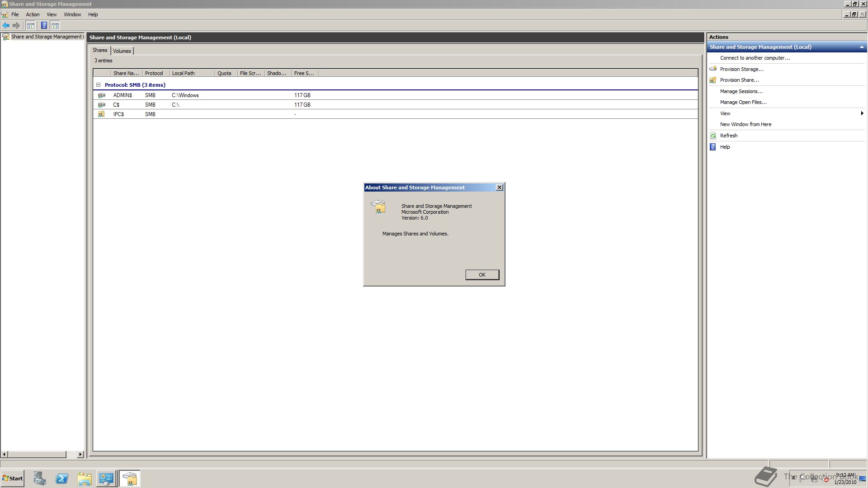Open Windows Explorer folder on taskbar
The image size is (868, 488).
(84, 479)
